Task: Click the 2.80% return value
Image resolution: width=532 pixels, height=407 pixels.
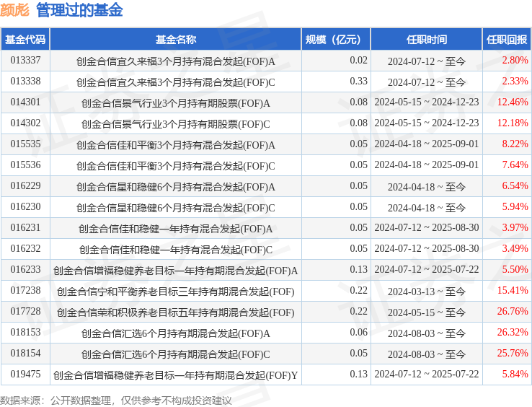Action: tap(515, 61)
